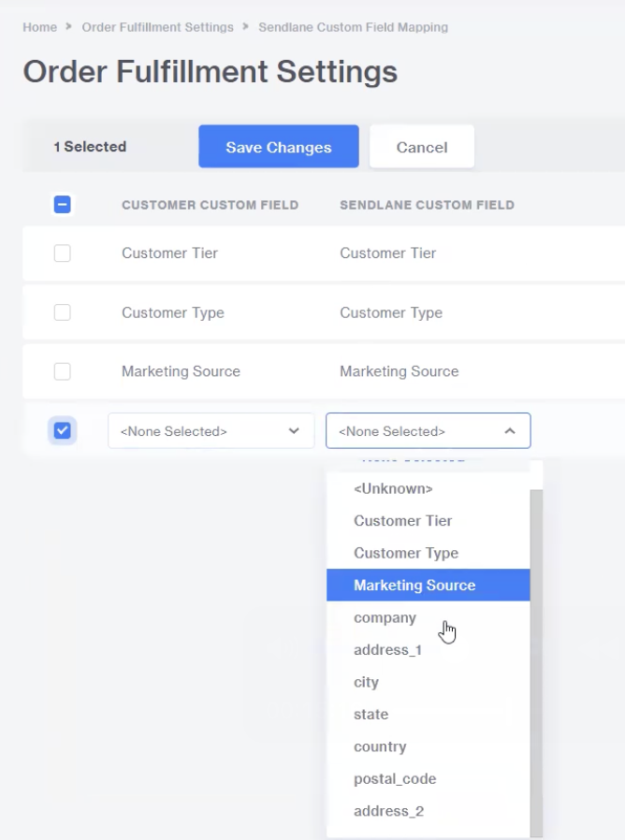625x840 pixels.
Task: Open the Order Fulfillment Settings breadcrumb link
Action: (157, 27)
